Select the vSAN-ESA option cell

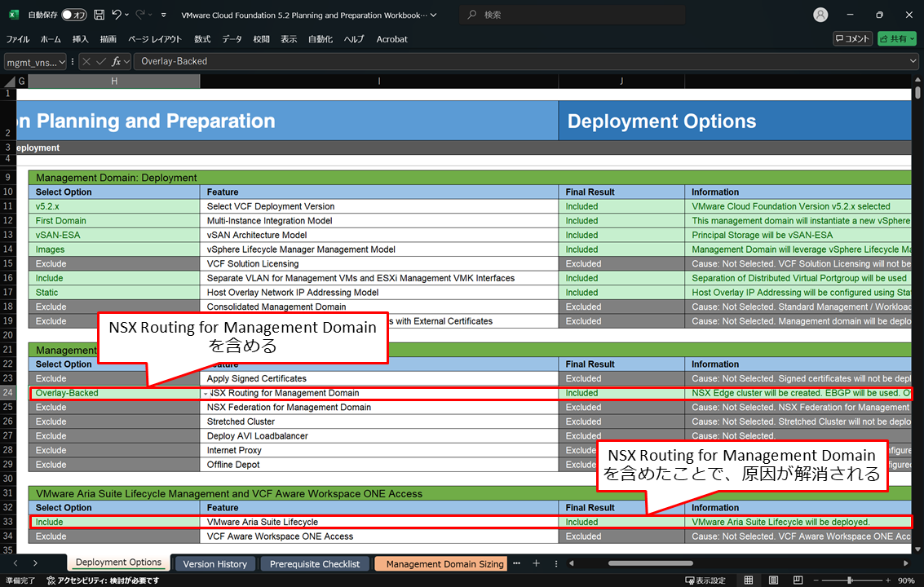[114, 235]
